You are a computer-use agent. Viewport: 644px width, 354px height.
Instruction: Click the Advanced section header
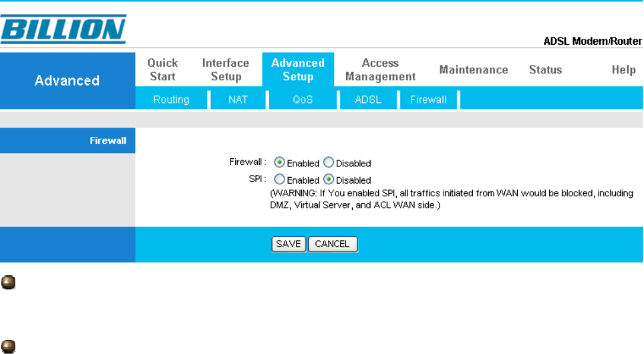(67, 81)
